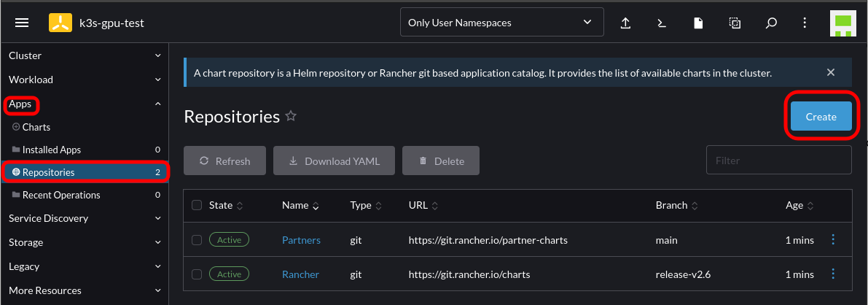Open the kubectl shell icon
Screen dimensions: 868x305
(x=661, y=23)
